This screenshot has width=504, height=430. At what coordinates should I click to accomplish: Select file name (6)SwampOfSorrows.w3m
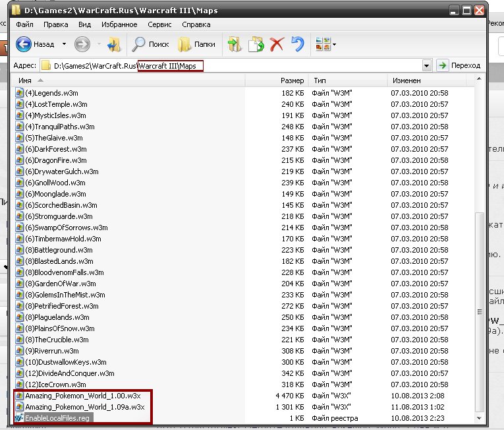67,228
